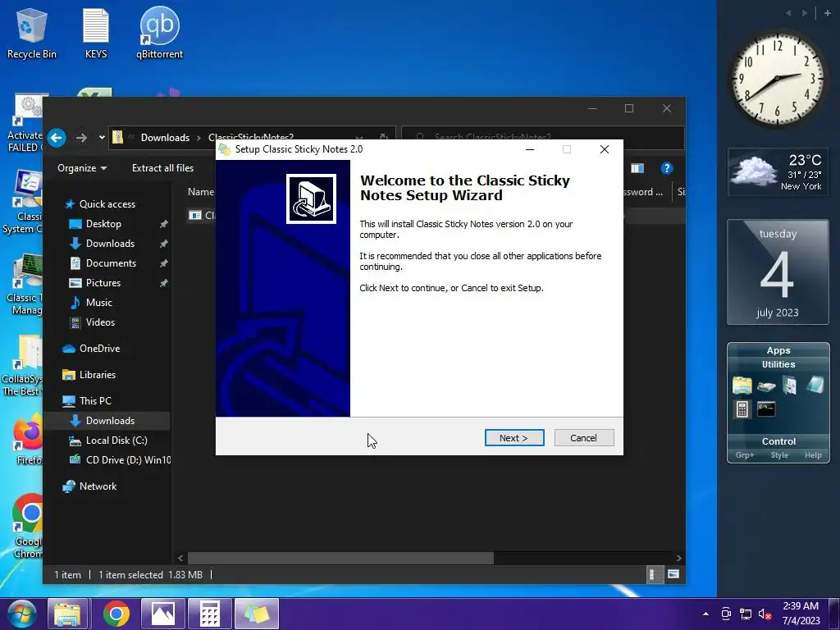Open the disk drive icon in Utilities gadget
The height and width of the screenshot is (630, 840).
point(766,386)
